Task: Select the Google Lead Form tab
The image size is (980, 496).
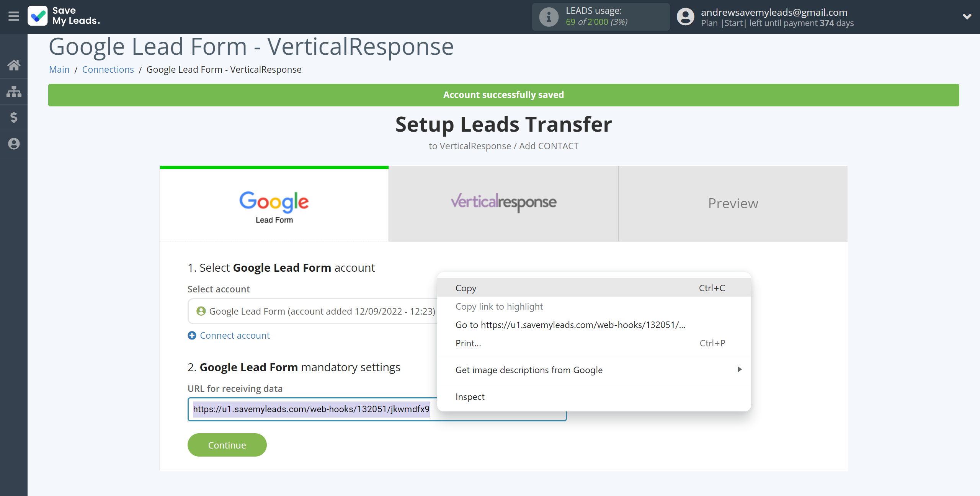Action: tap(274, 203)
